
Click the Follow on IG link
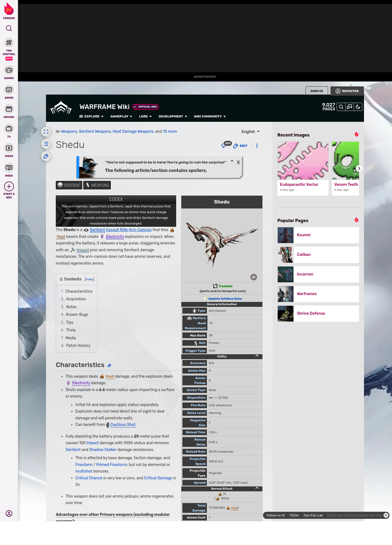(x=275, y=515)
